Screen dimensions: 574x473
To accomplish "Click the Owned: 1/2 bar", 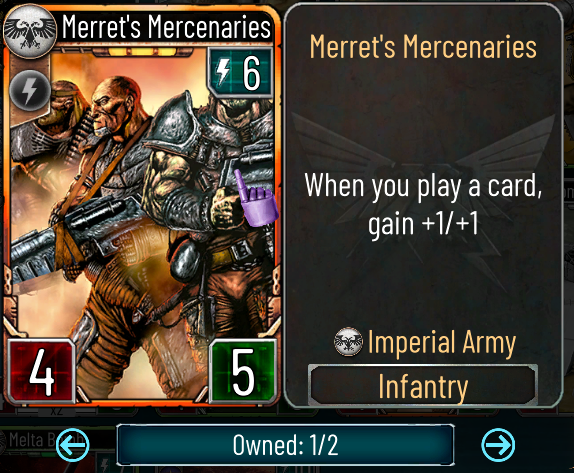I will [286, 445].
